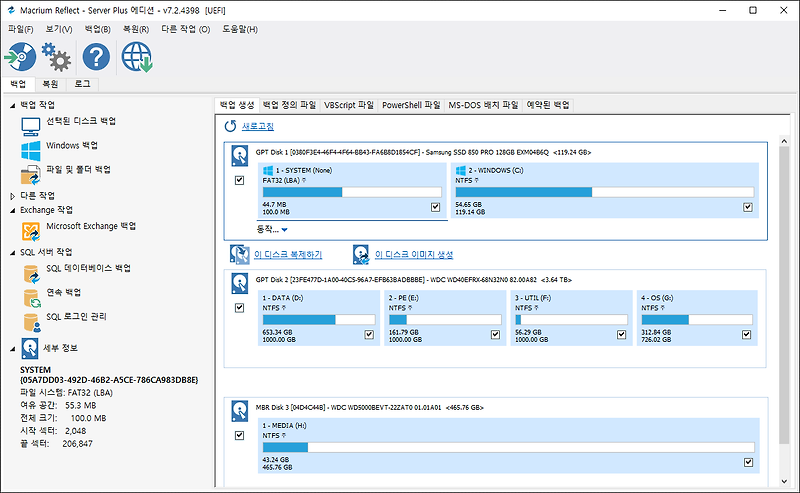Image resolution: width=800 pixels, height=493 pixels.
Task: Click the 이 디스크 복제하기 link
Action: pyautogui.click(x=288, y=255)
